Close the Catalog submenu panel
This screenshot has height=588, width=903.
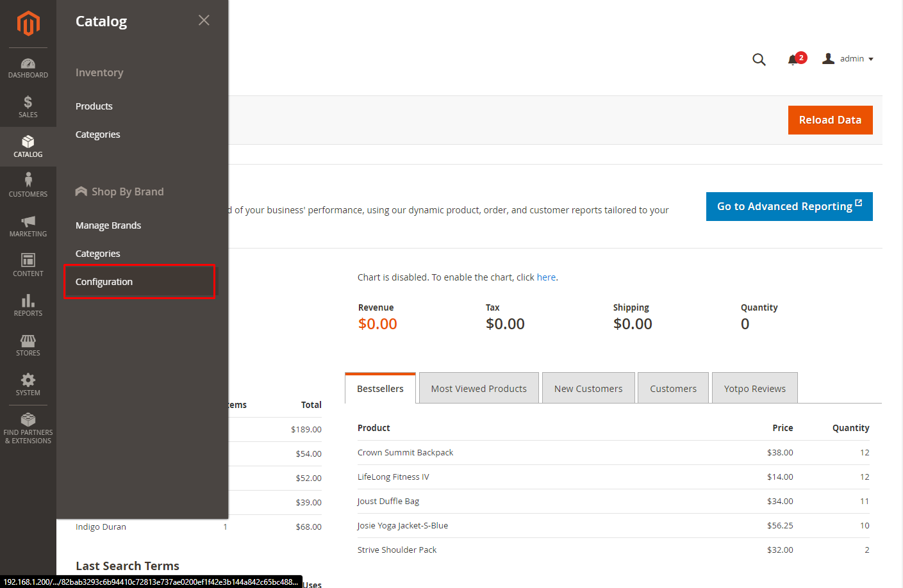click(x=204, y=20)
